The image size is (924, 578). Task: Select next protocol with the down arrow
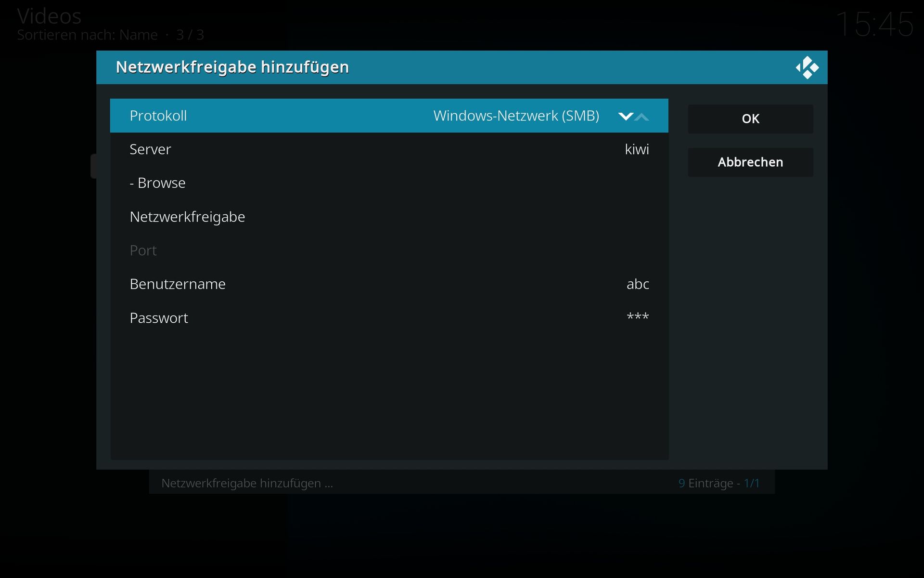pos(626,116)
